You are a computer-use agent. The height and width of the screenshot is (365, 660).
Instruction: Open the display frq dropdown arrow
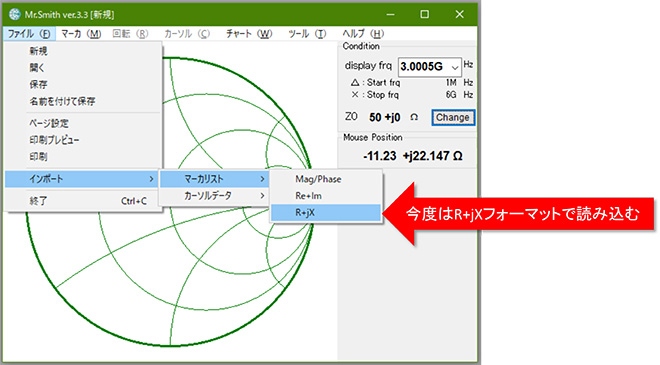click(455, 67)
